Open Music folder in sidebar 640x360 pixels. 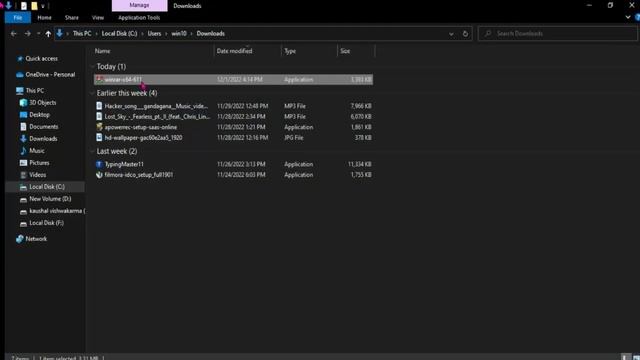[x=36, y=151]
